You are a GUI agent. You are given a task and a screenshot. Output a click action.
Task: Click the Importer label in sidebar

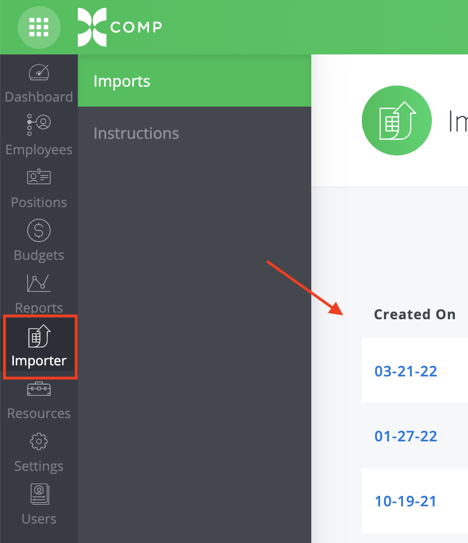[x=39, y=360]
